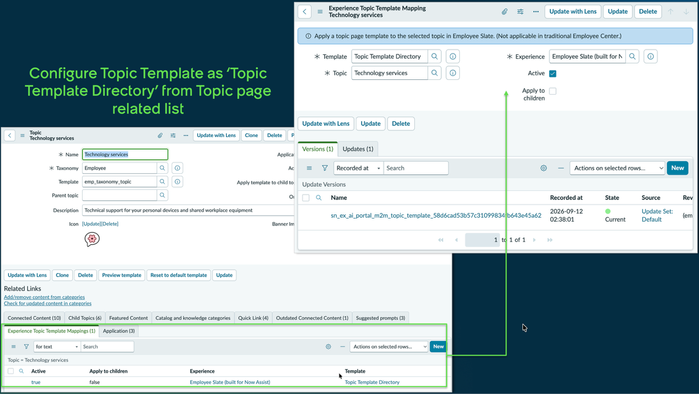
Task: Go back from the Topic form
Action: pos(10,135)
